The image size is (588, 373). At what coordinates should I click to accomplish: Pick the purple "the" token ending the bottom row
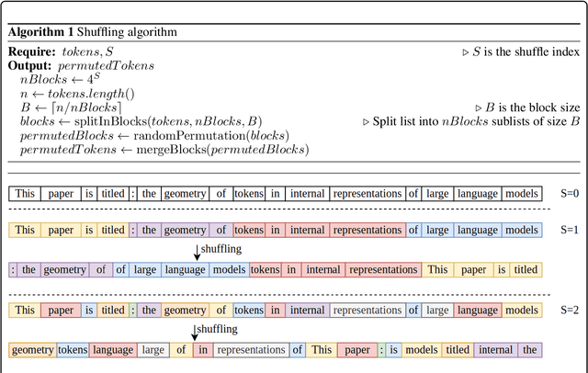coord(529,350)
